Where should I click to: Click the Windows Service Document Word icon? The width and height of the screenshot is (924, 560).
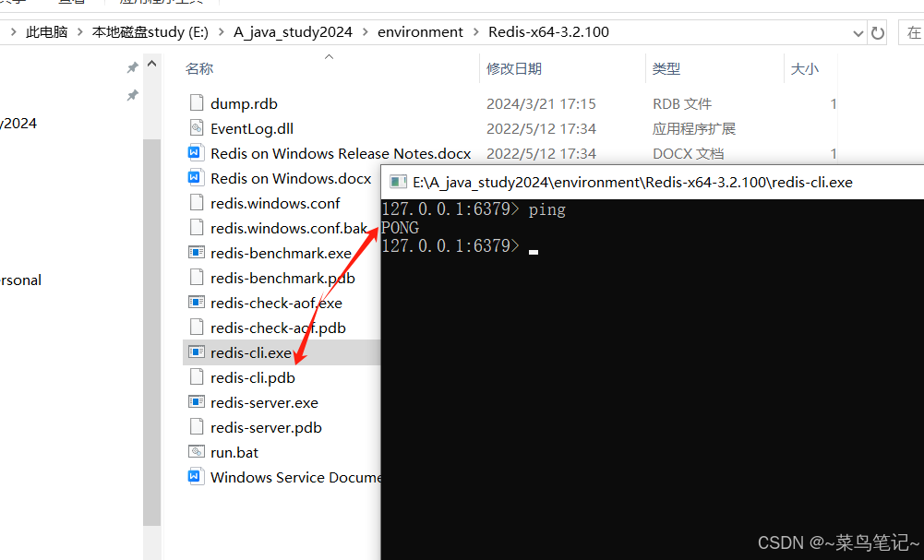click(195, 476)
